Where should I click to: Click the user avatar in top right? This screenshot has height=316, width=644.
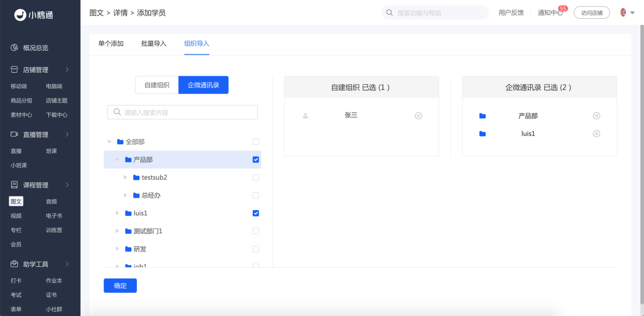coord(623,13)
